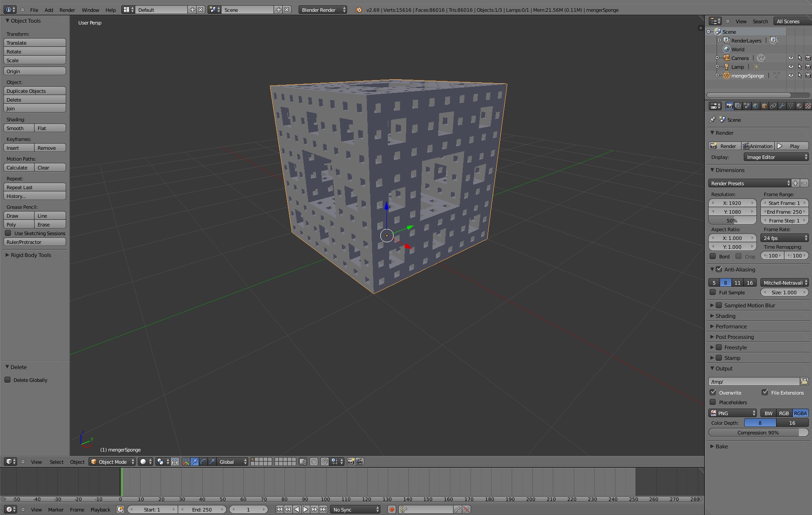Open the Object properties tab (orange cube icon)
The image size is (812, 515).
(764, 106)
